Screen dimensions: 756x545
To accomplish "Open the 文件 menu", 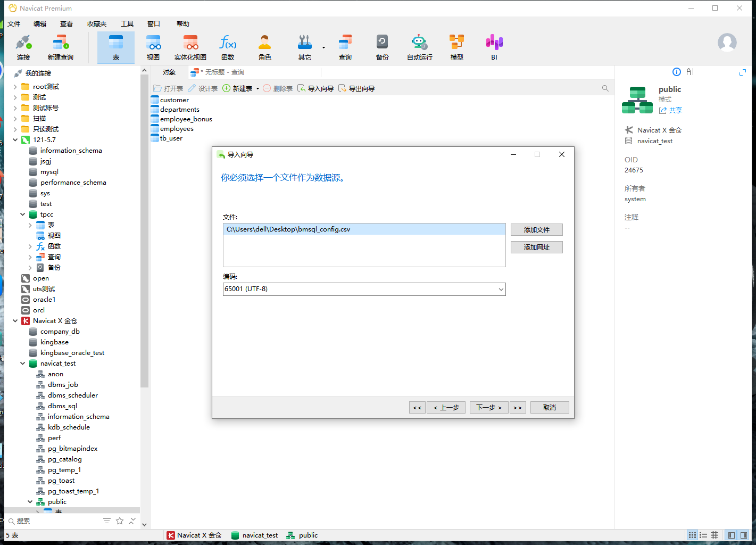I will [x=14, y=24].
